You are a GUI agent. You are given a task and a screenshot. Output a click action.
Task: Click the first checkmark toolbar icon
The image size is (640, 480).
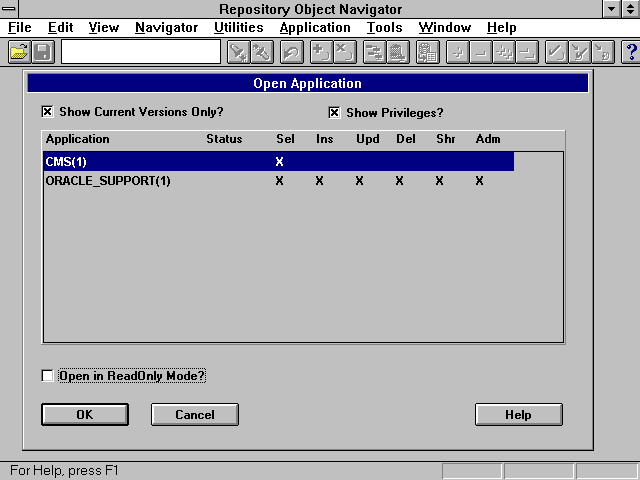(556, 52)
